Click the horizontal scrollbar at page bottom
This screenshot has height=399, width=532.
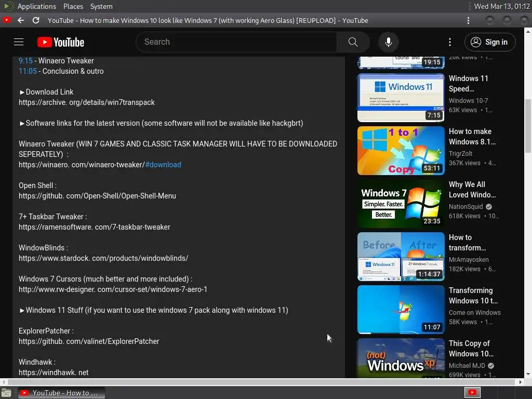pos(261,382)
